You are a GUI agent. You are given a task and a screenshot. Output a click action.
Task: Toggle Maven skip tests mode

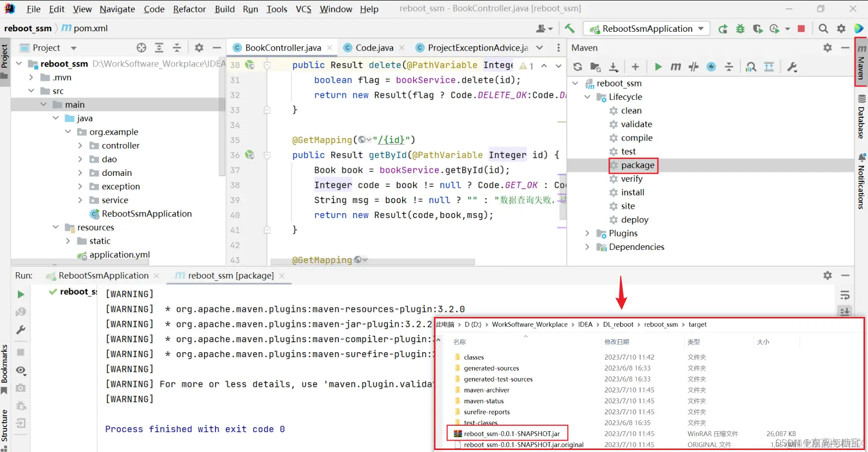[x=711, y=67]
